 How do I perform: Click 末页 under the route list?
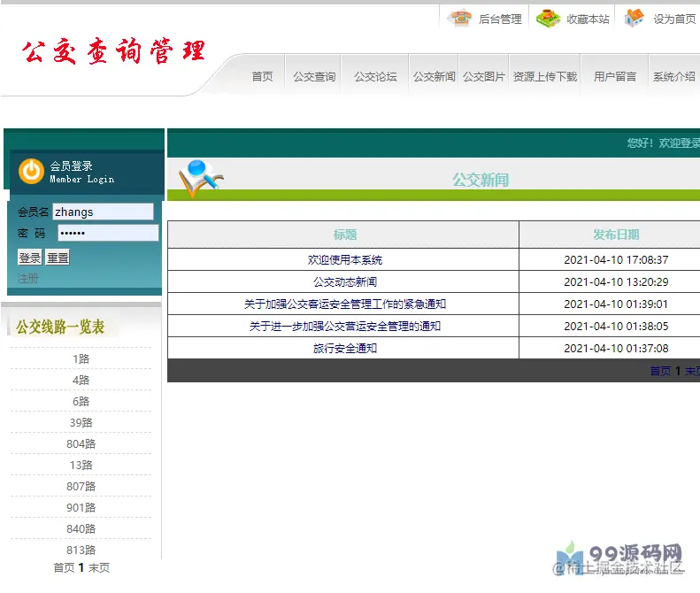coord(98,567)
